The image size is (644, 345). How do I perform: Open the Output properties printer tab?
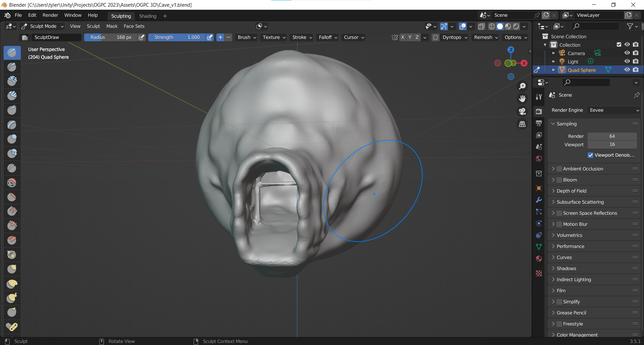(539, 124)
